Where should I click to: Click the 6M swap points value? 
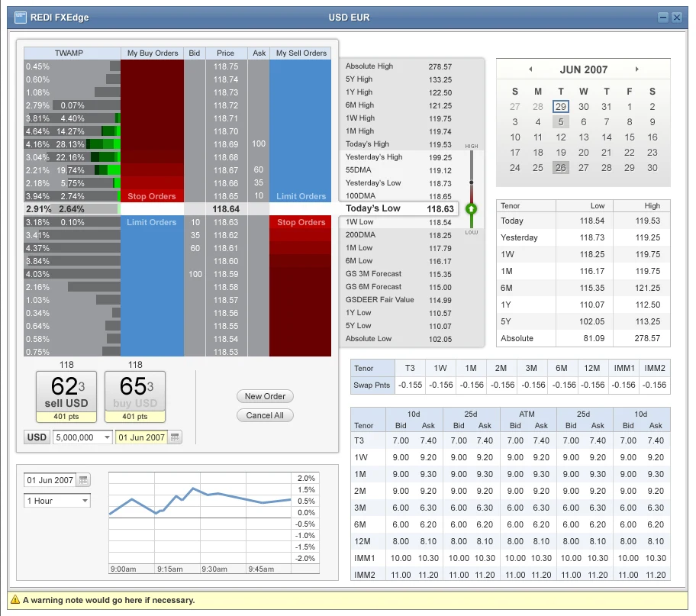point(564,385)
